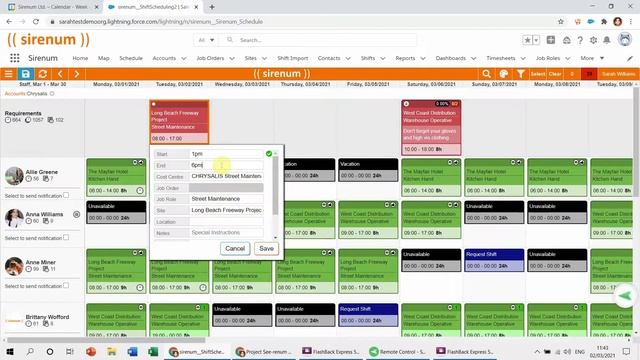The width and height of the screenshot is (640, 360).
Task: Click the shift popup vertical scrollbar
Action: pos(276,186)
